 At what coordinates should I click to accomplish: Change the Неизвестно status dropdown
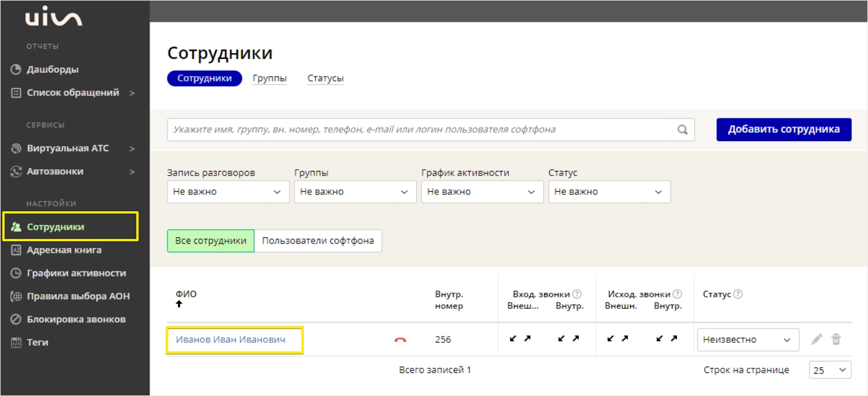pos(748,340)
